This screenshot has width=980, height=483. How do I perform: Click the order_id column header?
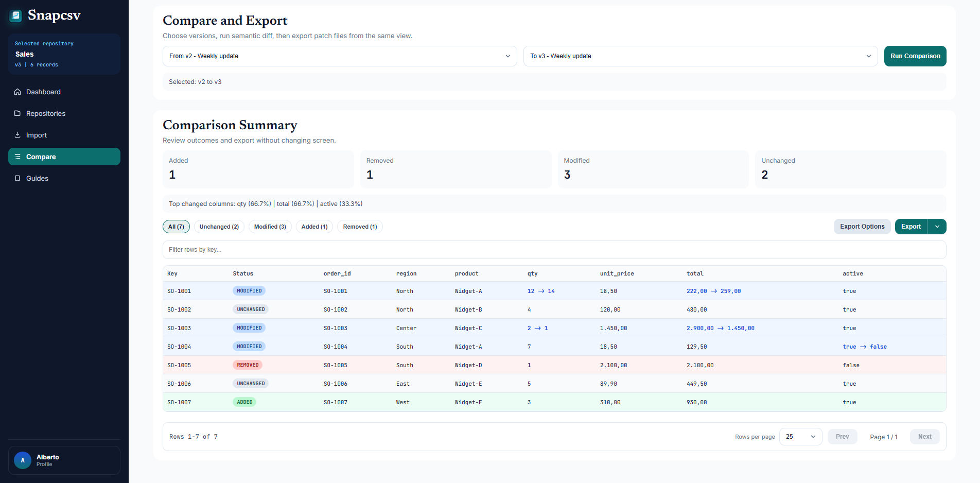pyautogui.click(x=337, y=273)
